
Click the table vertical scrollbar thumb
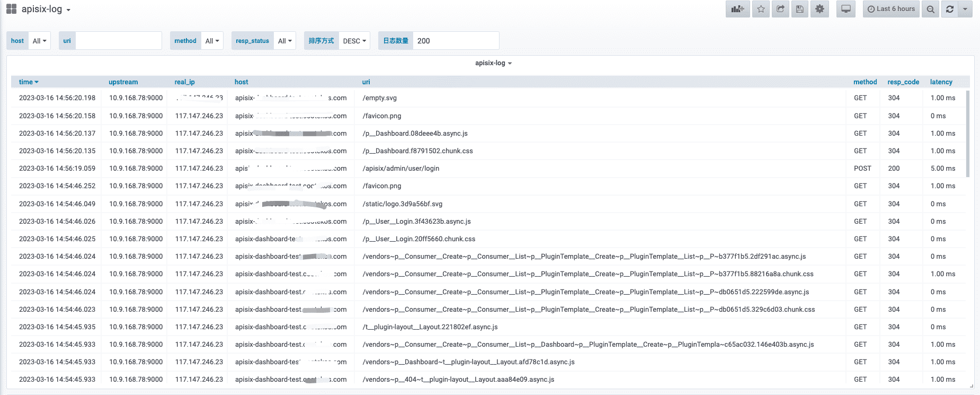[968, 134]
